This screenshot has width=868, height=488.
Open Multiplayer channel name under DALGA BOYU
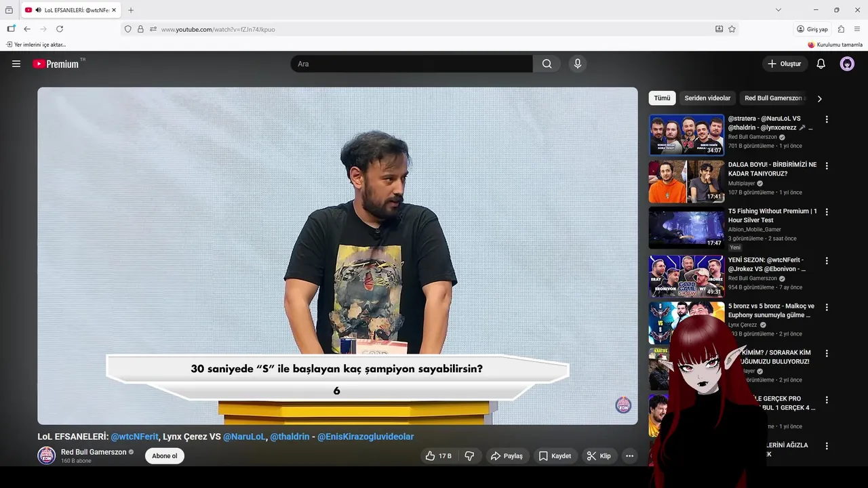coord(741,184)
